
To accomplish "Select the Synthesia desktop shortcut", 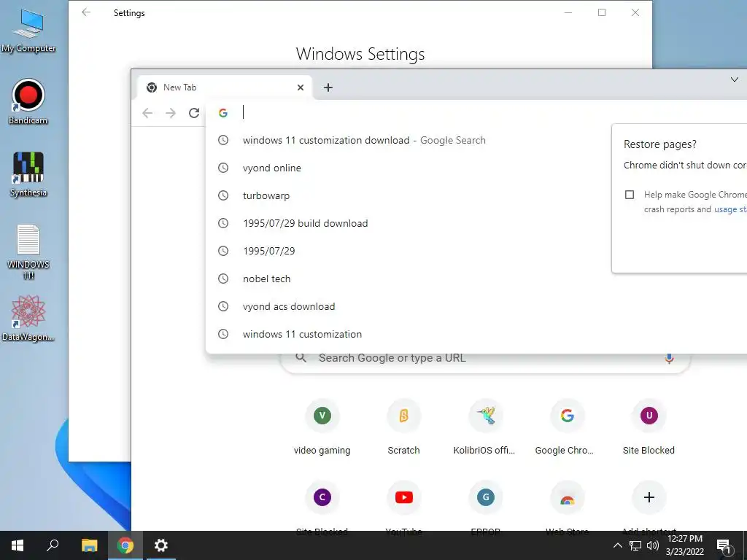I will pyautogui.click(x=28, y=175).
